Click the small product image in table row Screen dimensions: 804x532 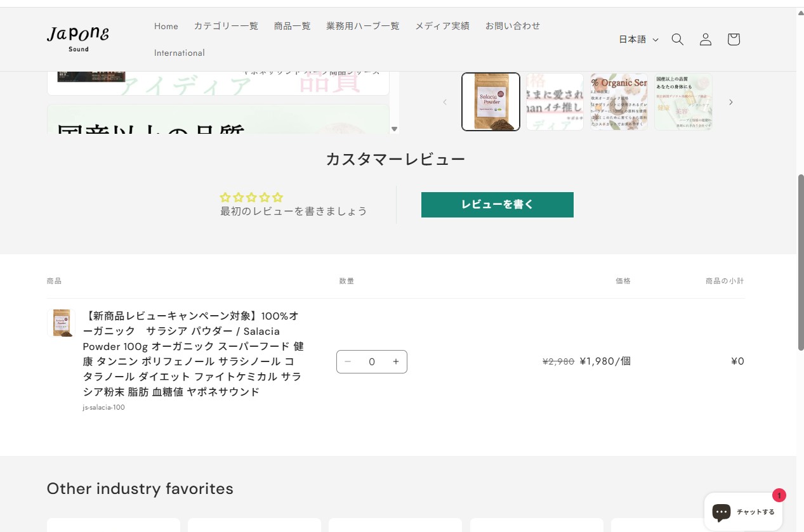coord(62,323)
